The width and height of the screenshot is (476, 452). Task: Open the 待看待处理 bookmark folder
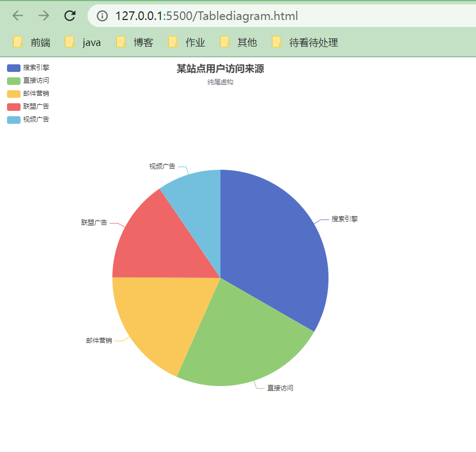[x=305, y=42]
